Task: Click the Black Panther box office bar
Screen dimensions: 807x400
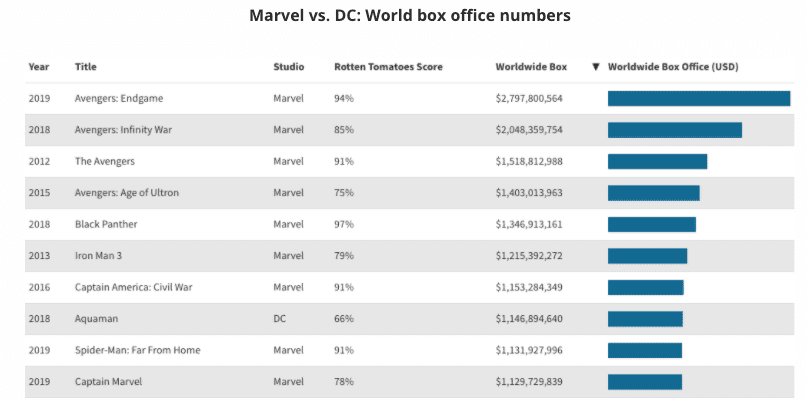Action: [x=651, y=224]
